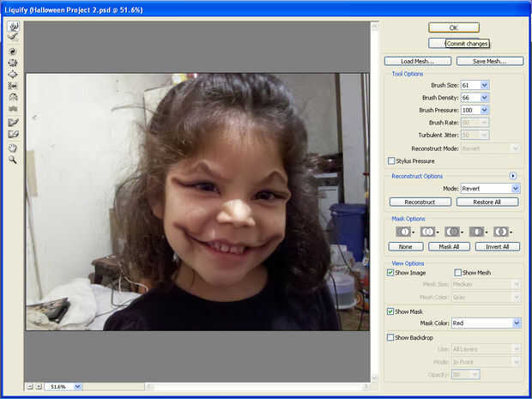Click the Brush Pressure value field

point(470,110)
